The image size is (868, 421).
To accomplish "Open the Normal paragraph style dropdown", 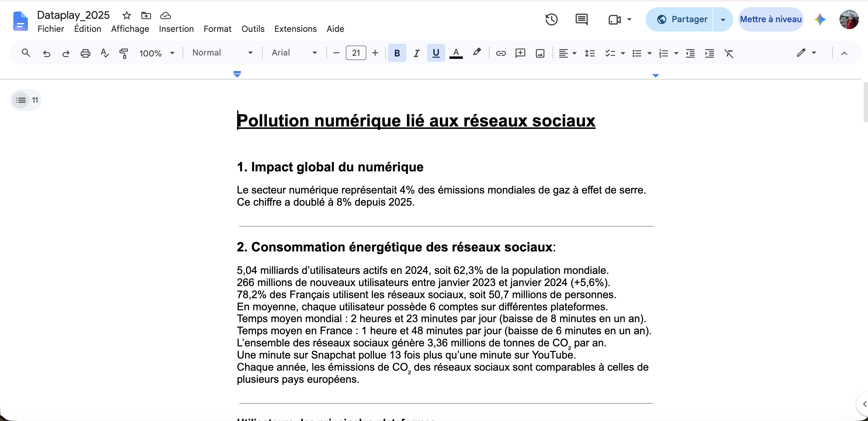I will coord(222,52).
